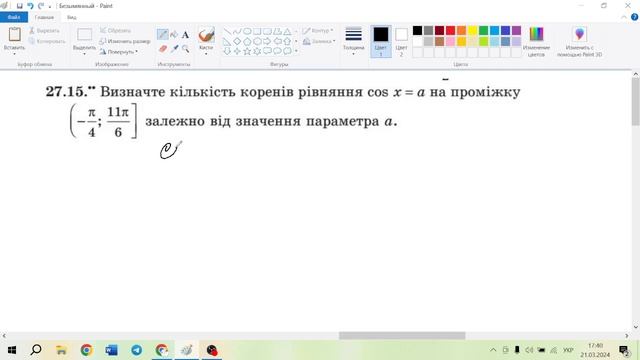This screenshot has width=640, height=360.
Task: Open Edit colors (Изменение цветов)
Action: tap(536, 41)
